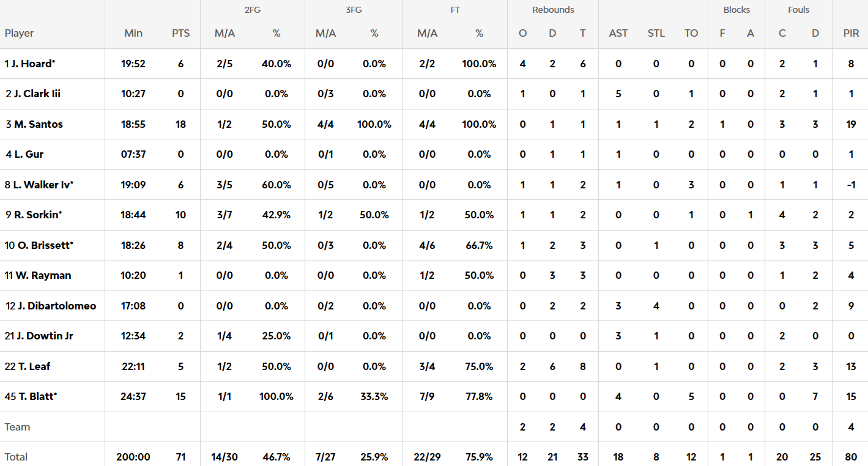Click the AST column header
The image size is (868, 466).
pos(618,33)
